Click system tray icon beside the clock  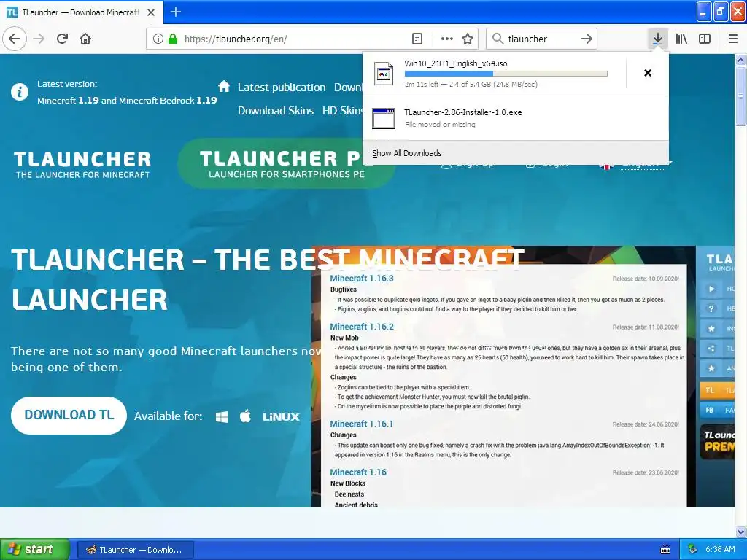pyautogui.click(x=693, y=549)
